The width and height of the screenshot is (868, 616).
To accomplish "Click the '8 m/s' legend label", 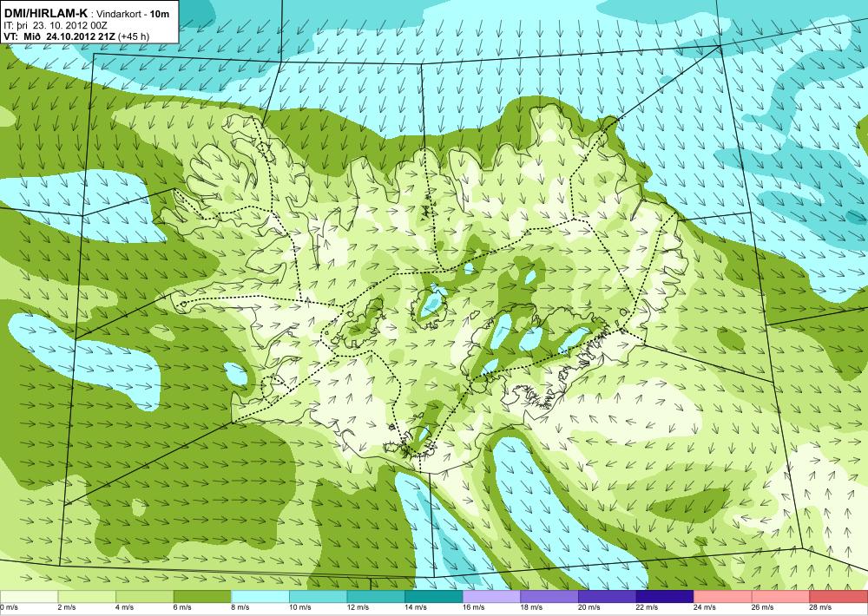I will [x=240, y=607].
